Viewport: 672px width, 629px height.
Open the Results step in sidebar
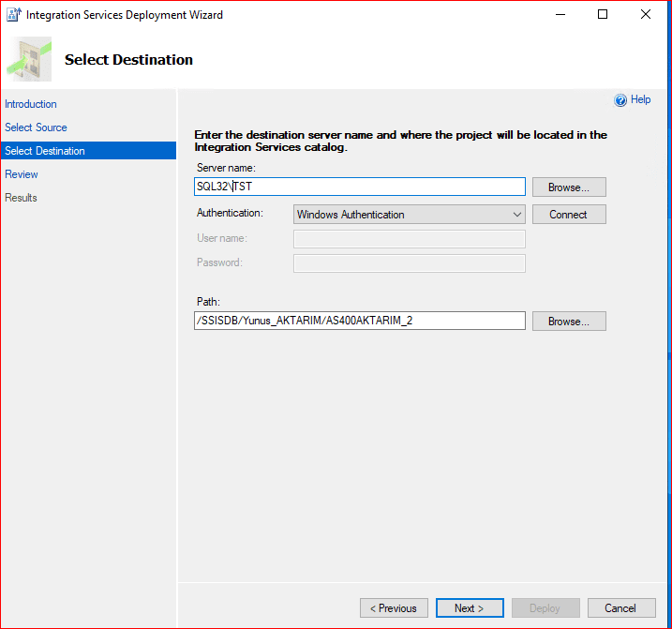[x=22, y=198]
